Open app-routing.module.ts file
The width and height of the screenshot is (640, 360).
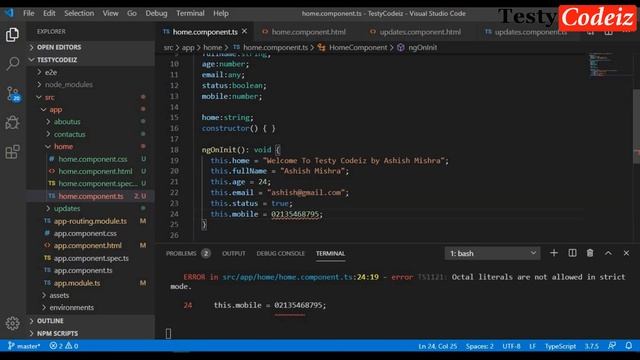[x=90, y=221]
